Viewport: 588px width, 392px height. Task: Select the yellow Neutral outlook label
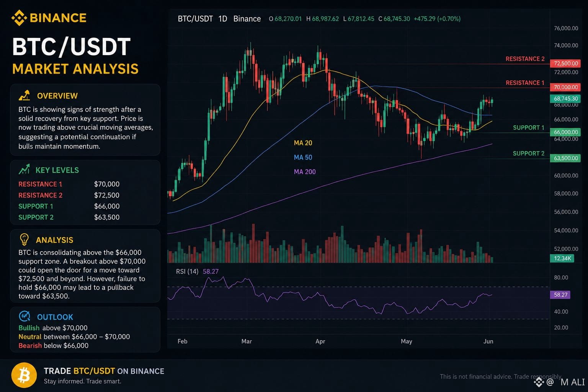point(30,336)
